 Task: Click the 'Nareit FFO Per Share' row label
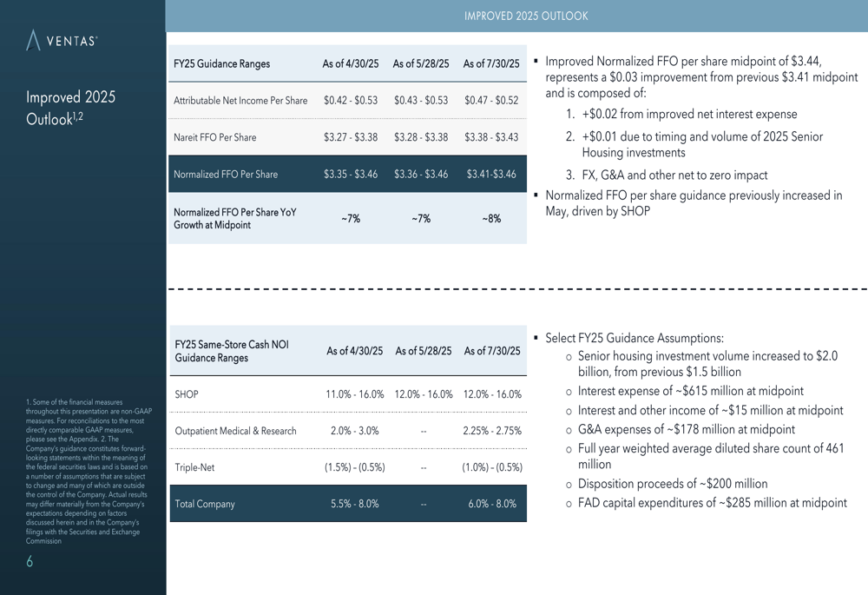[214, 137]
